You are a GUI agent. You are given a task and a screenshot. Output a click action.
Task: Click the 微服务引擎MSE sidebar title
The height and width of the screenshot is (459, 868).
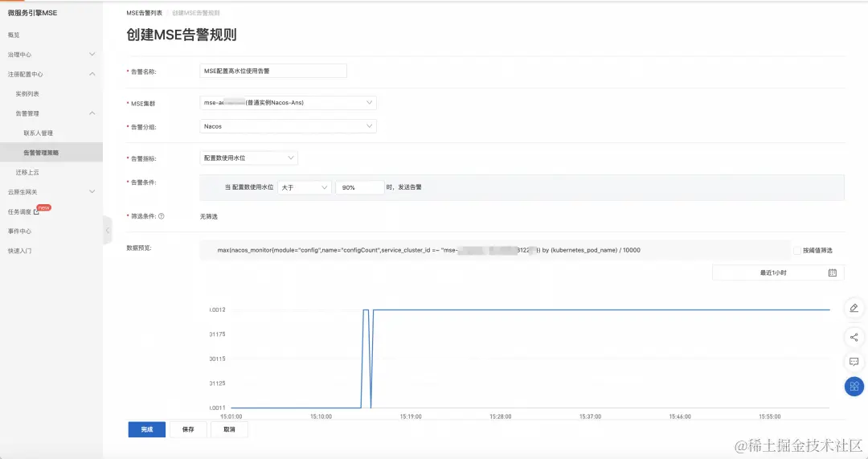coord(32,13)
